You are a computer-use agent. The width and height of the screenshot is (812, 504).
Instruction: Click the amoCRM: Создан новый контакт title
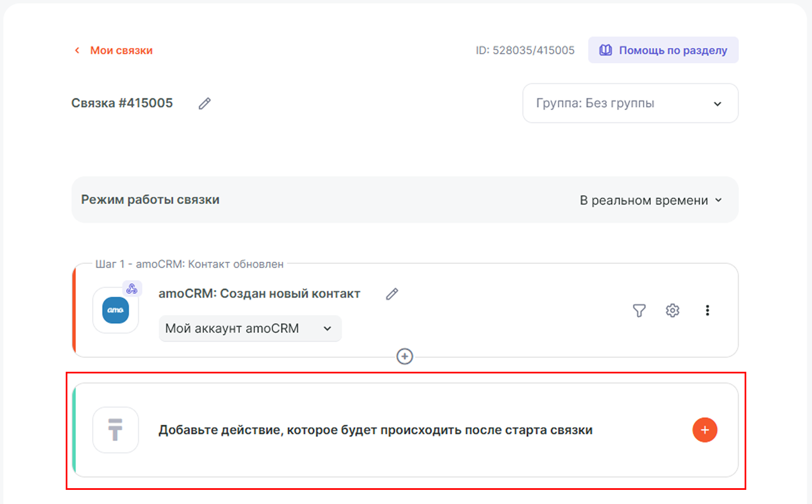259,294
